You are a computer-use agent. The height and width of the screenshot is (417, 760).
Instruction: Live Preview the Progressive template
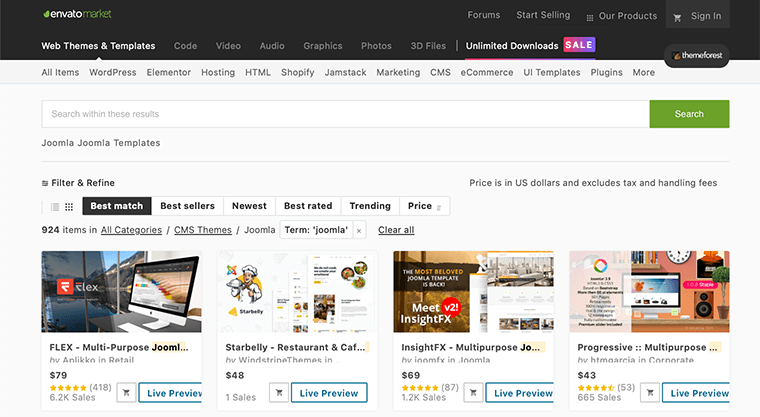pos(696,393)
